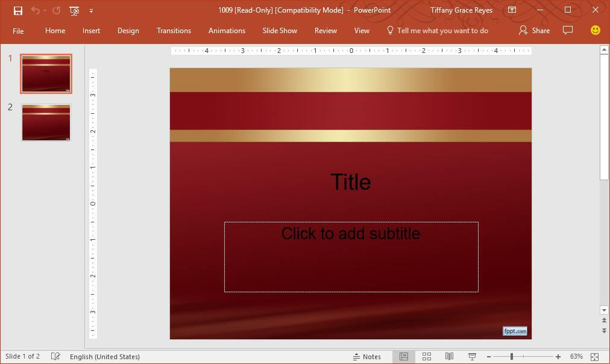Select slide 2 thumbnail
This screenshot has height=364, width=610.
coord(46,122)
